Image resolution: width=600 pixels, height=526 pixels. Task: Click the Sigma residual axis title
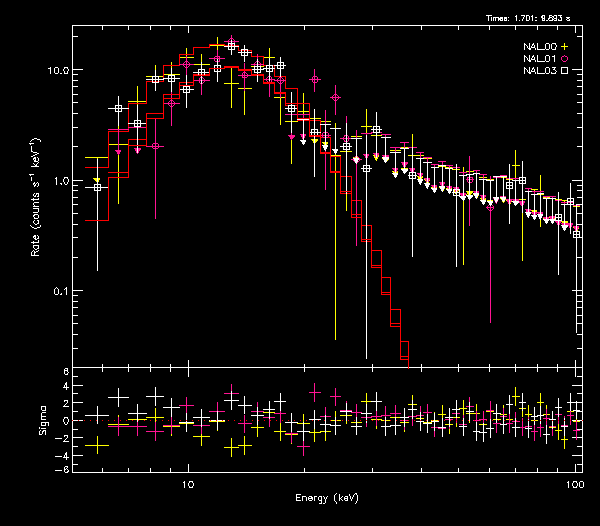42,421
